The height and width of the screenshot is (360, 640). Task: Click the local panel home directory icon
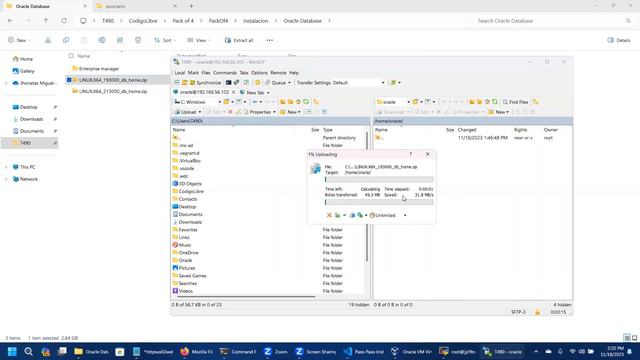click(x=298, y=102)
